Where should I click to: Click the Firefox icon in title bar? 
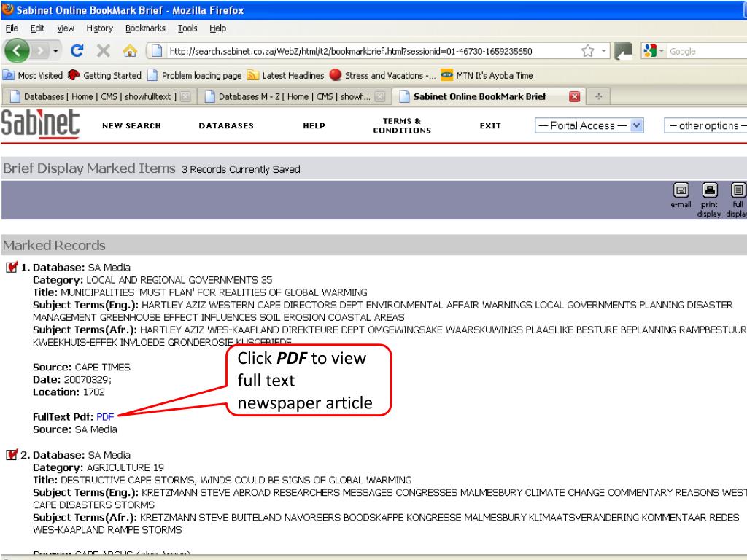pyautogui.click(x=7, y=9)
